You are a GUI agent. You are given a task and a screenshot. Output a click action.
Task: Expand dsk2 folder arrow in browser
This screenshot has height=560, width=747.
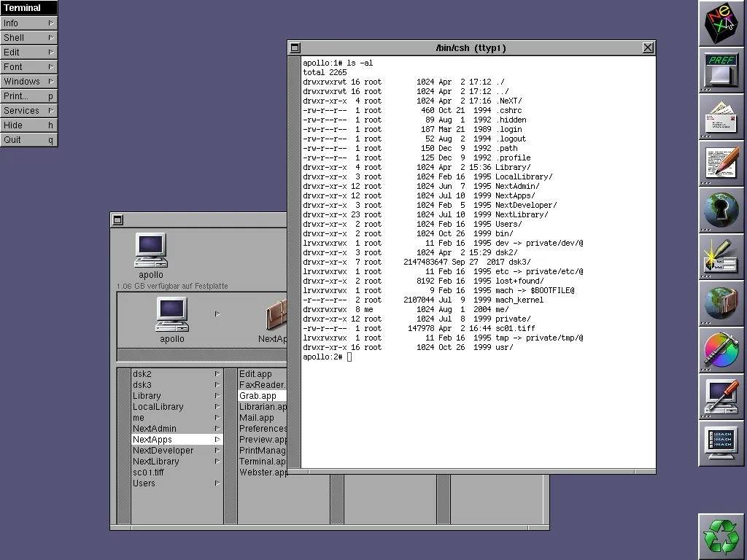click(217, 374)
